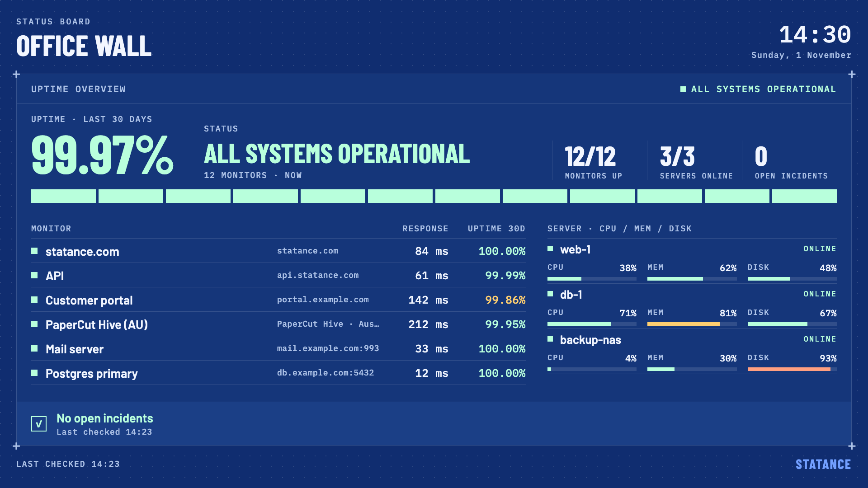Click the status indicator for Customer portal
This screenshot has width=868, height=488.
click(x=34, y=300)
